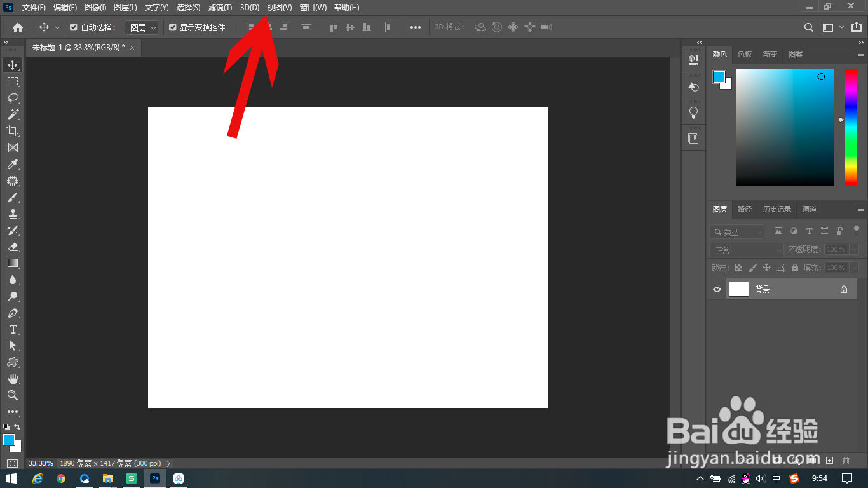This screenshot has width=868, height=488.
Task: Create a new layer with plus icon
Action: click(x=829, y=460)
